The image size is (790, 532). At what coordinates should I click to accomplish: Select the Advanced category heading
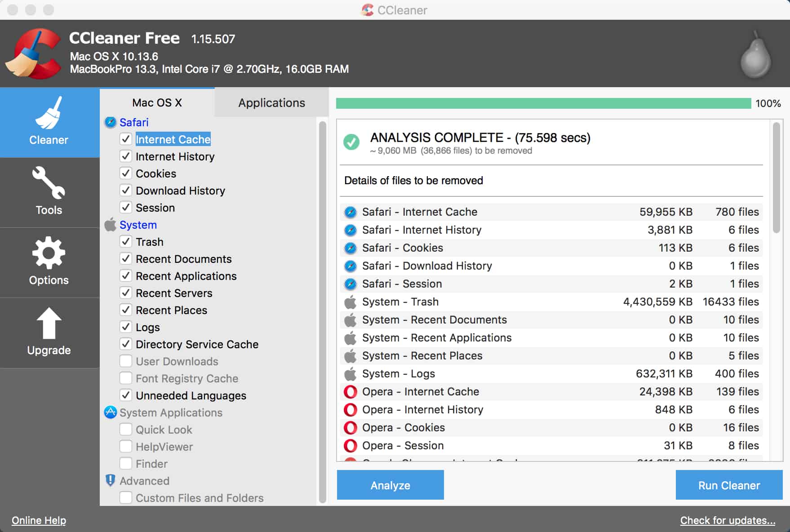click(x=144, y=481)
